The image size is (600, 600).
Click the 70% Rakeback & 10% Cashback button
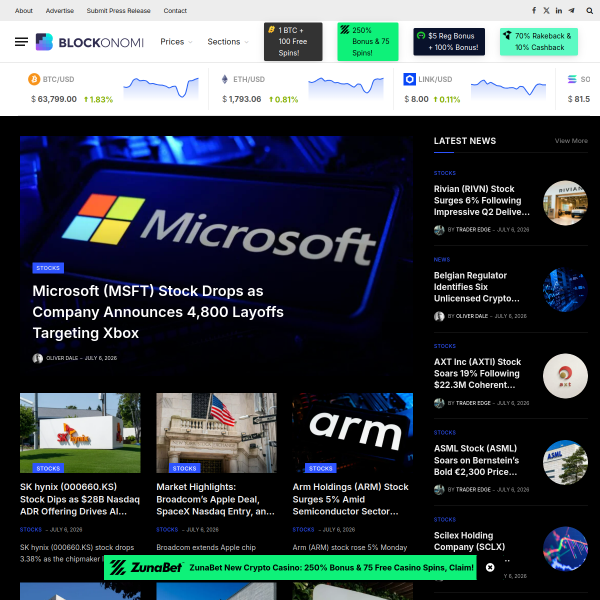(x=539, y=42)
